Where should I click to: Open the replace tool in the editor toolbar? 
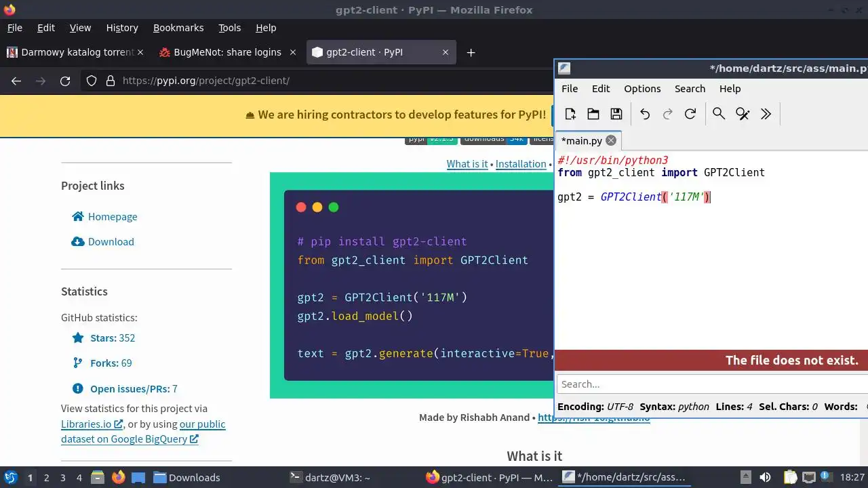pyautogui.click(x=743, y=114)
